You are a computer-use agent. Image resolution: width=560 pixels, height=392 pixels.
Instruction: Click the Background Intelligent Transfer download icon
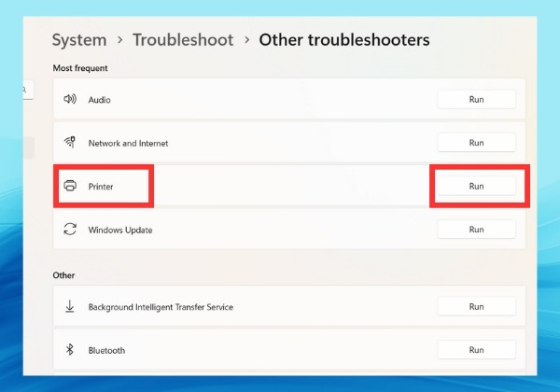(x=70, y=306)
